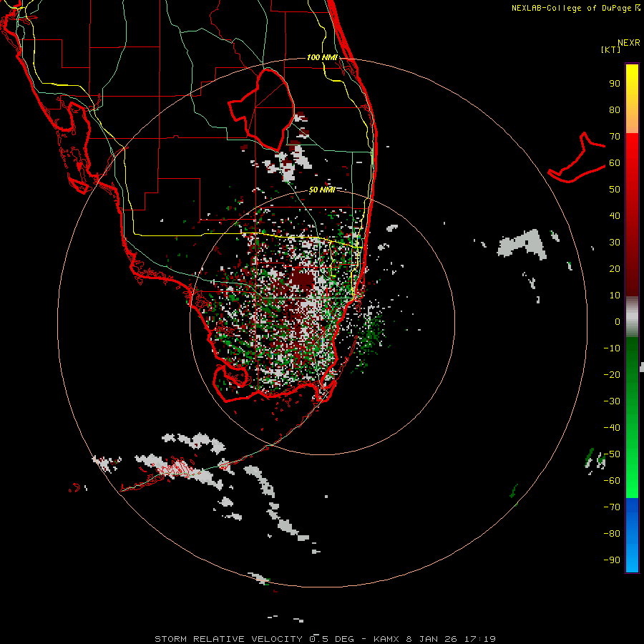
Task: Click the -90 value on the velocity scale
Action: click(612, 560)
